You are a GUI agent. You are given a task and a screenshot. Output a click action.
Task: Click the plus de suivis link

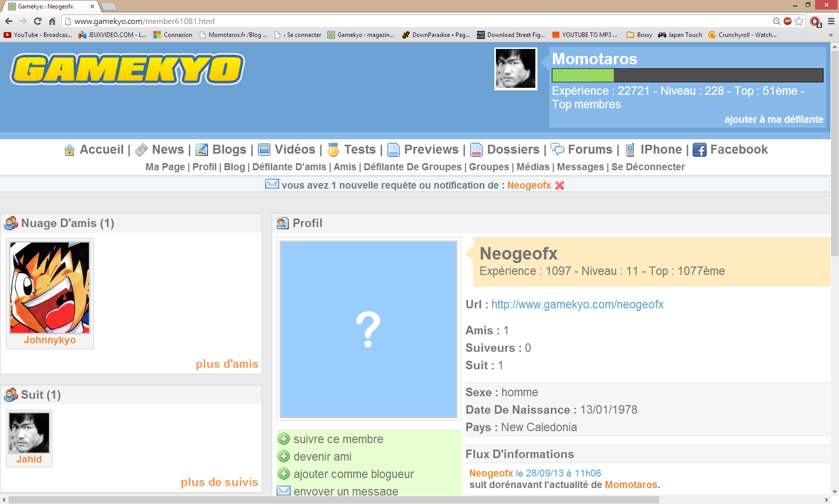(219, 483)
